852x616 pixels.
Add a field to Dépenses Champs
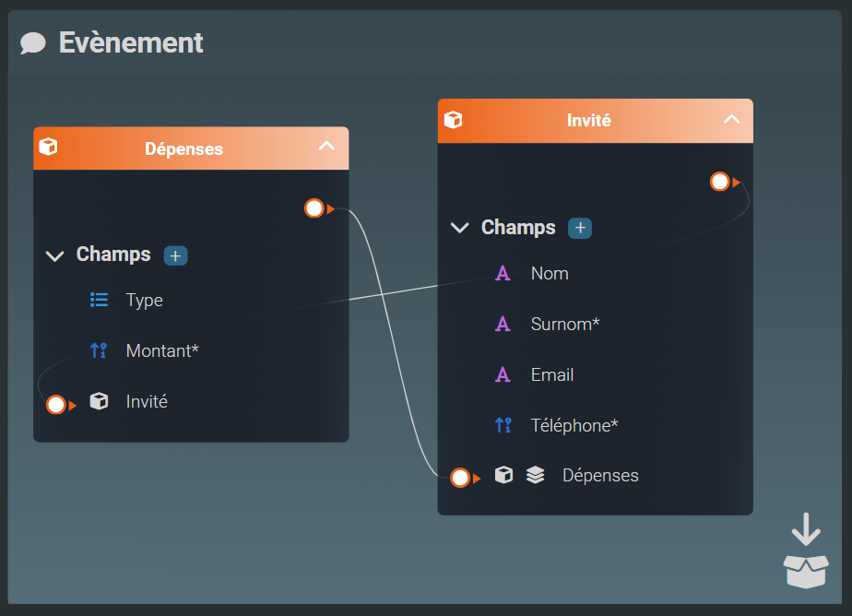pyautogui.click(x=175, y=255)
